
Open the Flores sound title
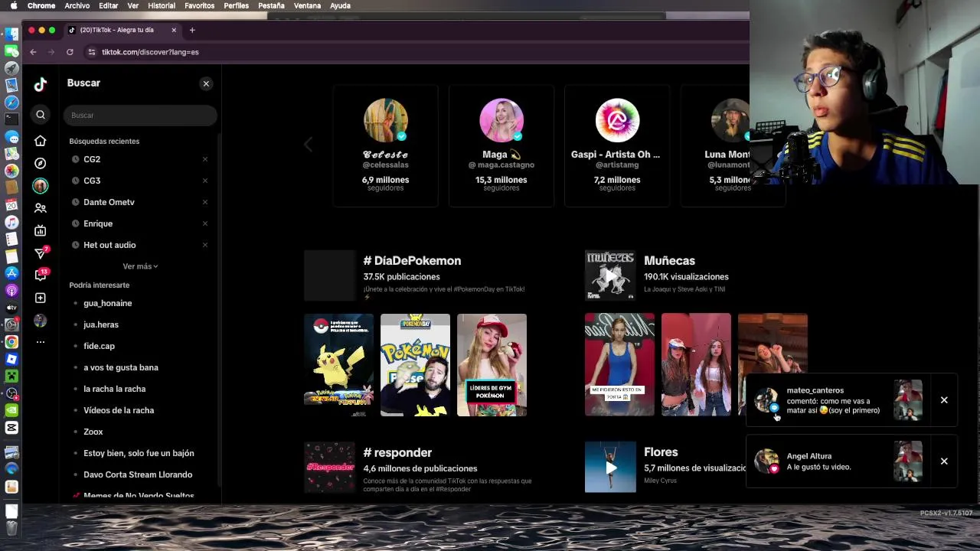[x=661, y=452]
